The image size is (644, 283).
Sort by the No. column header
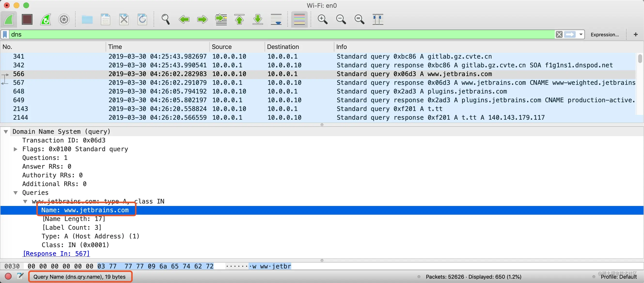click(x=53, y=47)
